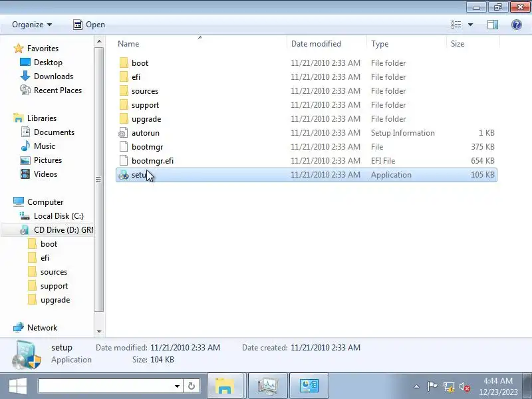The width and height of the screenshot is (532, 399).
Task: Open Help via question mark icon
Action: [x=516, y=25]
